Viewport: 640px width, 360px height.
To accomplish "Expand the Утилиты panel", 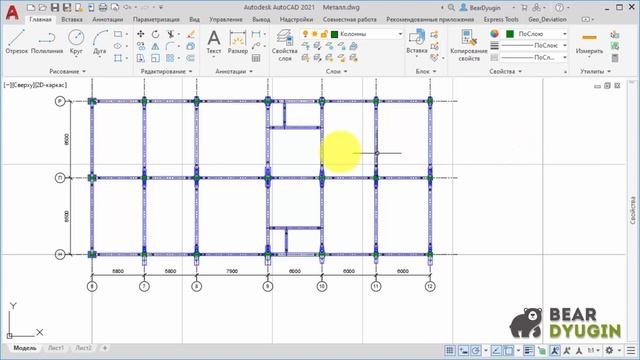I will click(595, 71).
